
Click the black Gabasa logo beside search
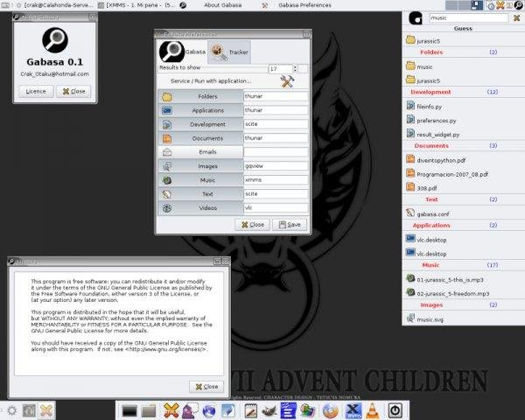click(416, 17)
